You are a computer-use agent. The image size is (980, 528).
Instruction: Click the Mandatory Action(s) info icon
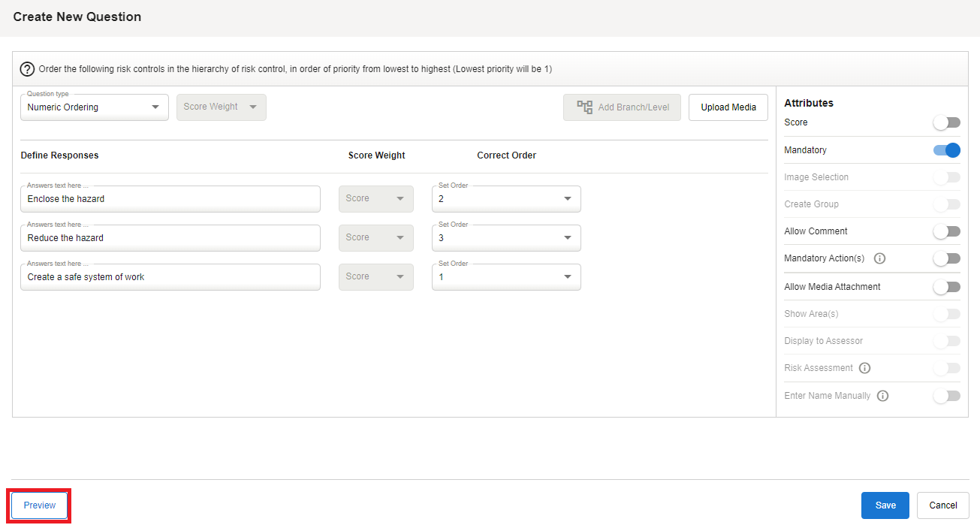(880, 258)
